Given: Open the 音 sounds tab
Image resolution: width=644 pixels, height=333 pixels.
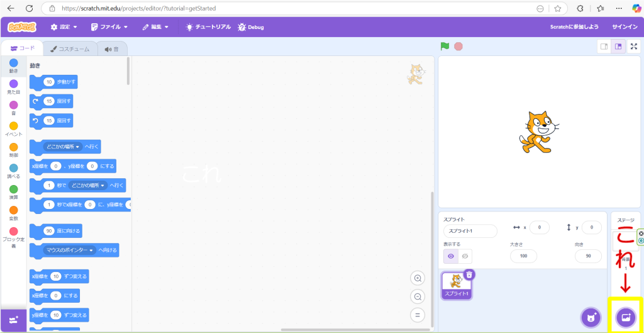Looking at the screenshot, I should [112, 48].
